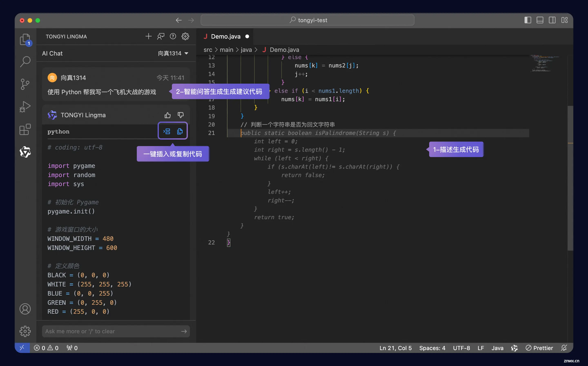This screenshot has width=588, height=366.
Task: Open Tongyi Lingma settings gear
Action: 185,36
